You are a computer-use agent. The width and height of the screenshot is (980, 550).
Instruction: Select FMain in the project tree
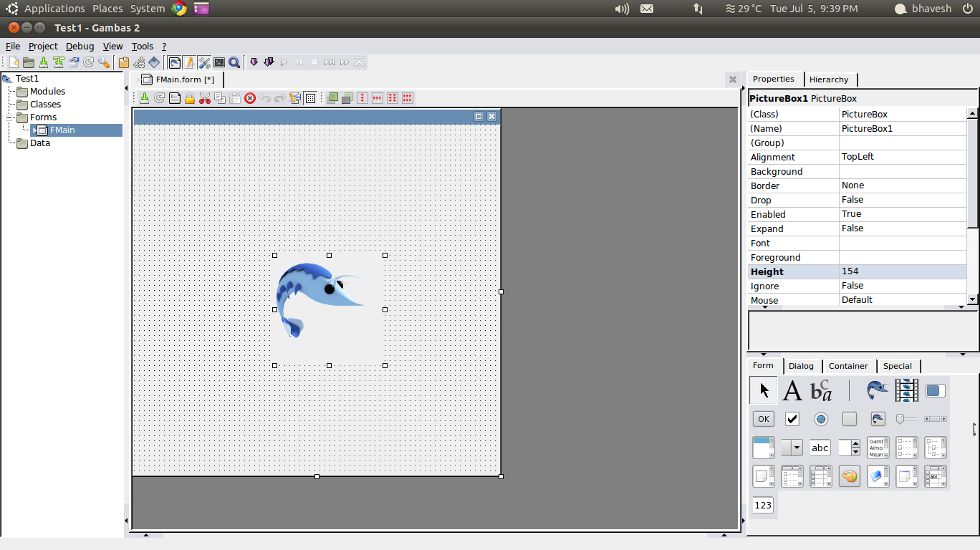click(x=62, y=130)
